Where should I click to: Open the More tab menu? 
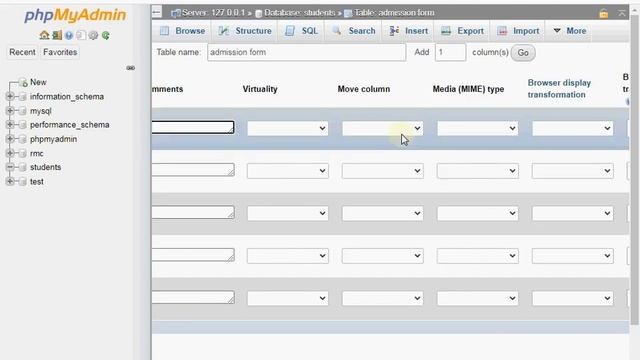[x=570, y=31]
